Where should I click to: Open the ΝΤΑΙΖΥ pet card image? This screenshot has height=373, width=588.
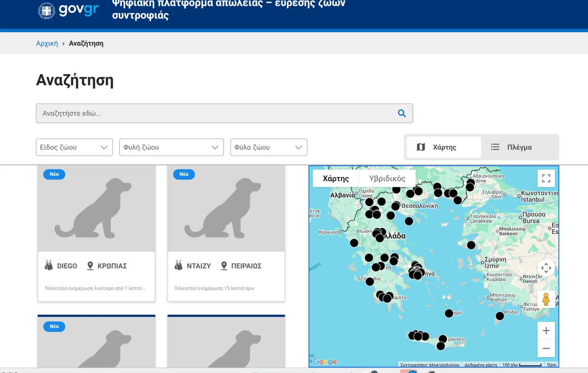(x=226, y=209)
